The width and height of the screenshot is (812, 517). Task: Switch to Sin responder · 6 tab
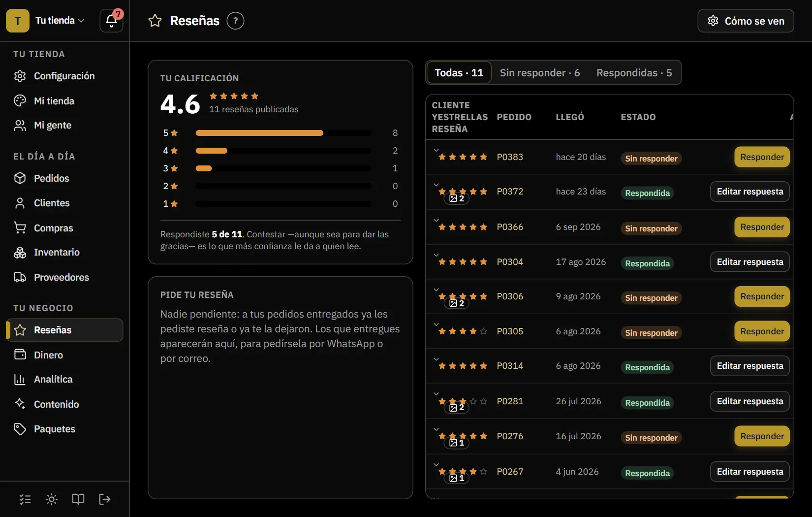[540, 73]
